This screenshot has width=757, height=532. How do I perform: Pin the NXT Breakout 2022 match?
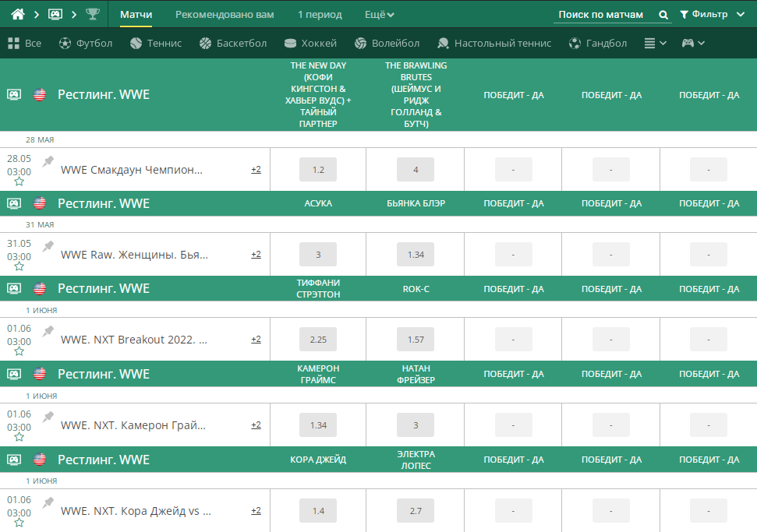point(48,331)
